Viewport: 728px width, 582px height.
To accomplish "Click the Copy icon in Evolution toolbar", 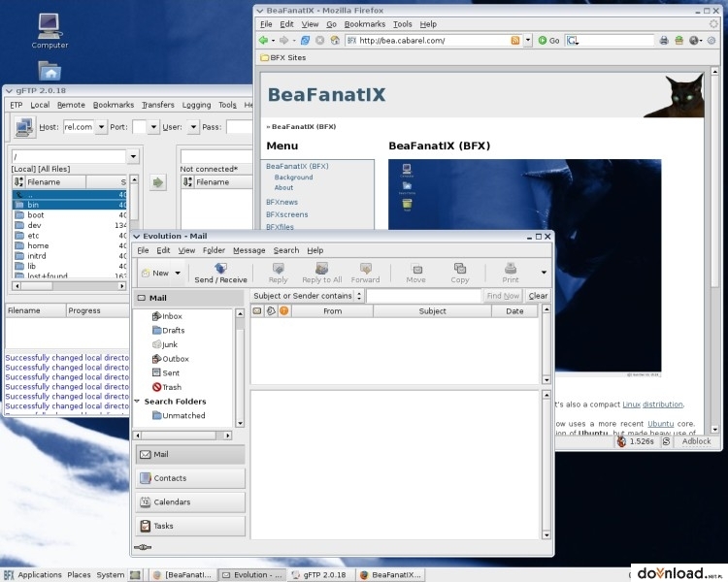I will (460, 273).
